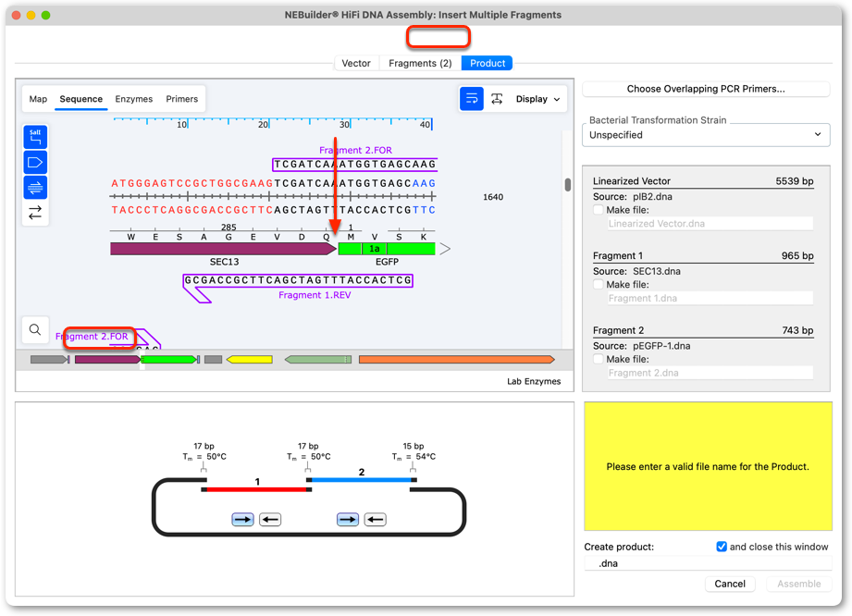Click the Fragment 1.REV primer label
Image resolution: width=852 pixels, height=616 pixels.
pyautogui.click(x=315, y=295)
